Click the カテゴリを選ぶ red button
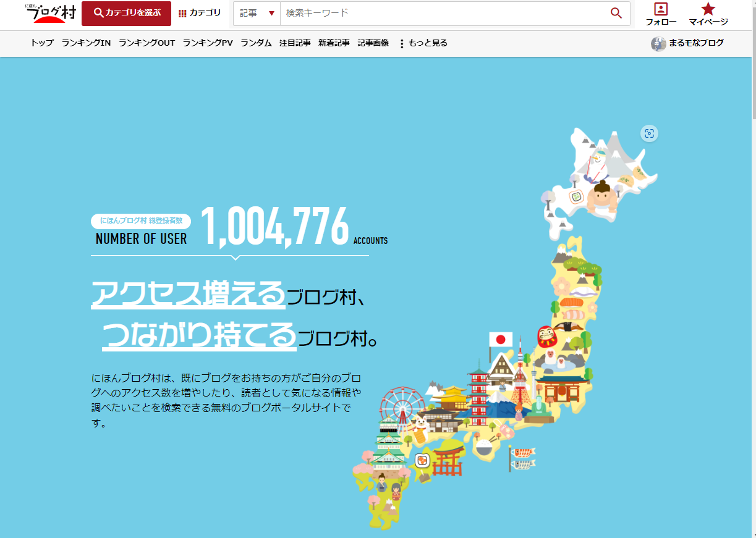 click(126, 14)
